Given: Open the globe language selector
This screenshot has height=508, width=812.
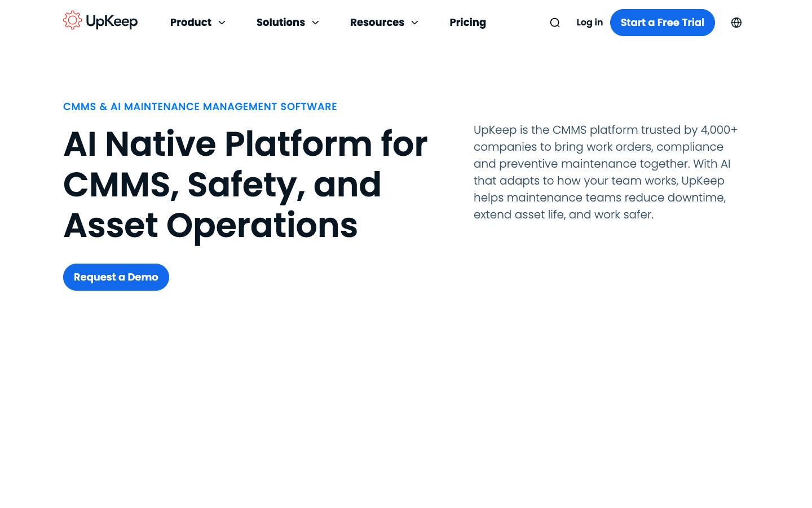Looking at the screenshot, I should [736, 23].
